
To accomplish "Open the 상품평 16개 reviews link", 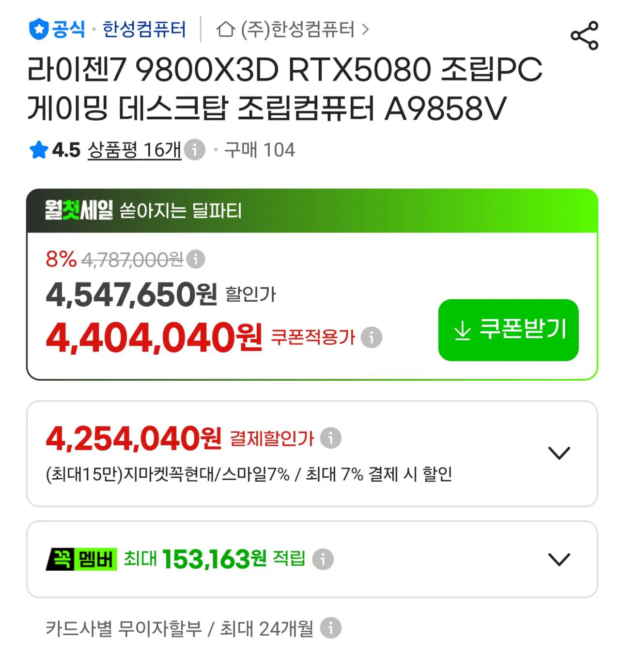I will (134, 150).
